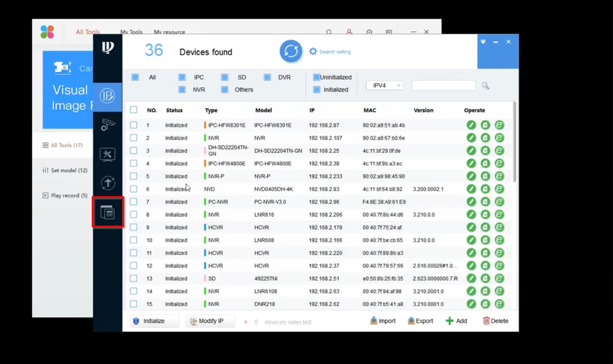Switch to My Tools tab
The height and width of the screenshot is (364, 613).
click(131, 32)
